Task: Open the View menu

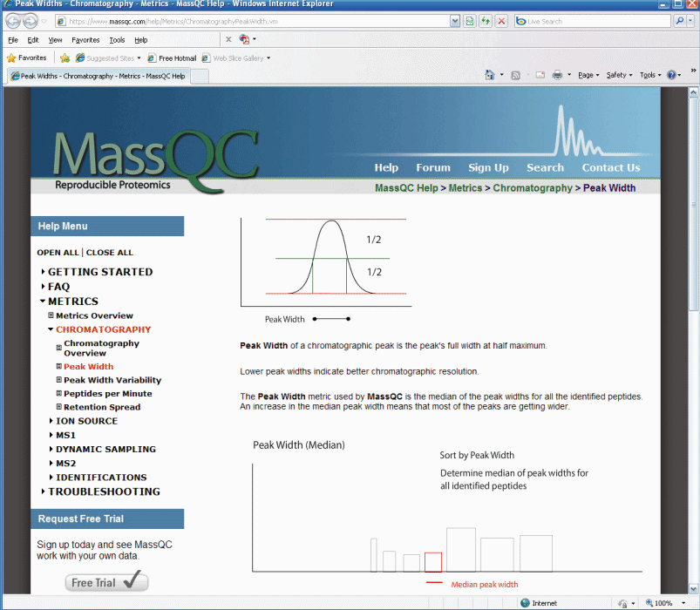Action: coord(55,40)
